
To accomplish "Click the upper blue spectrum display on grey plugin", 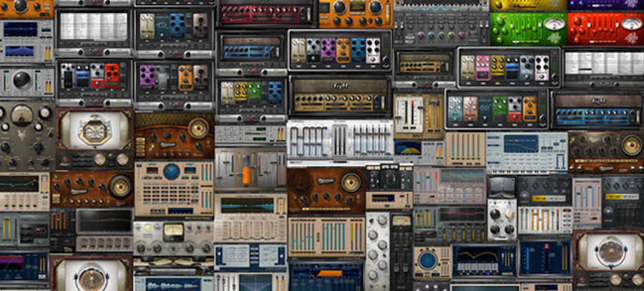I will [19, 29].
